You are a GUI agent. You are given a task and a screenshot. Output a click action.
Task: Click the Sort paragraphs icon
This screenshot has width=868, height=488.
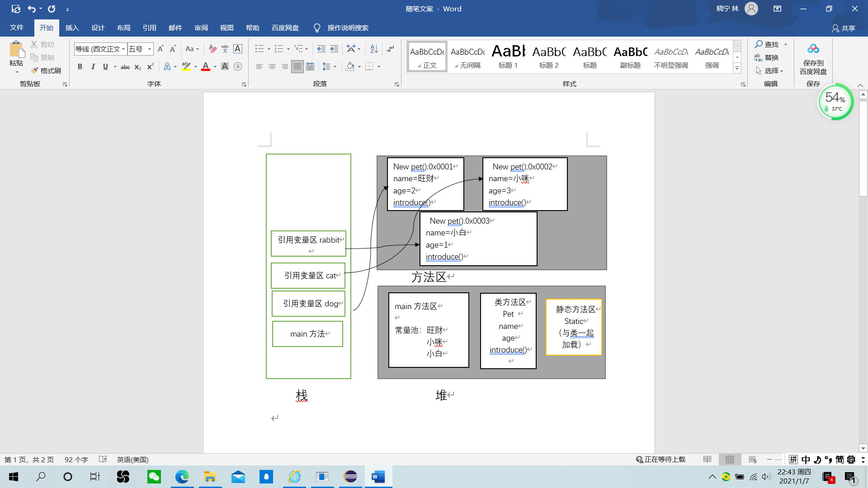[374, 49]
